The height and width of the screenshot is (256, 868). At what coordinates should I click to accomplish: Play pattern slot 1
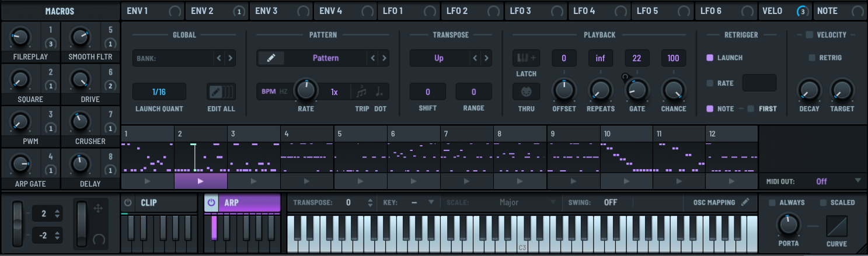148,181
